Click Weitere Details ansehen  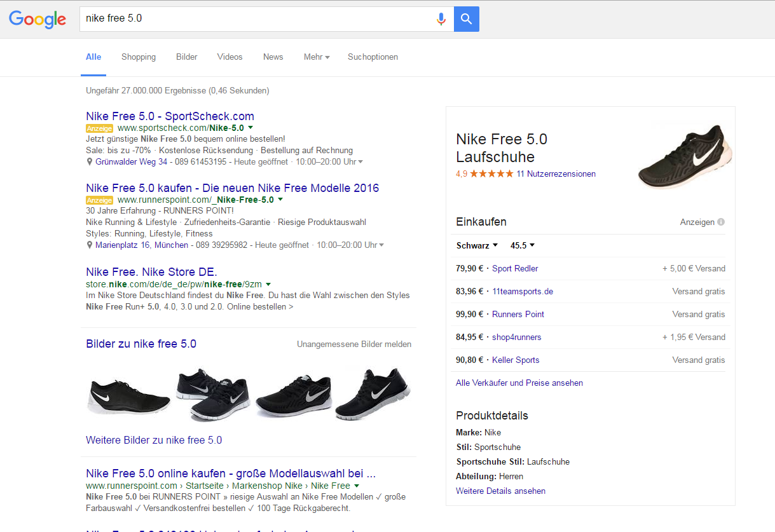coord(500,491)
